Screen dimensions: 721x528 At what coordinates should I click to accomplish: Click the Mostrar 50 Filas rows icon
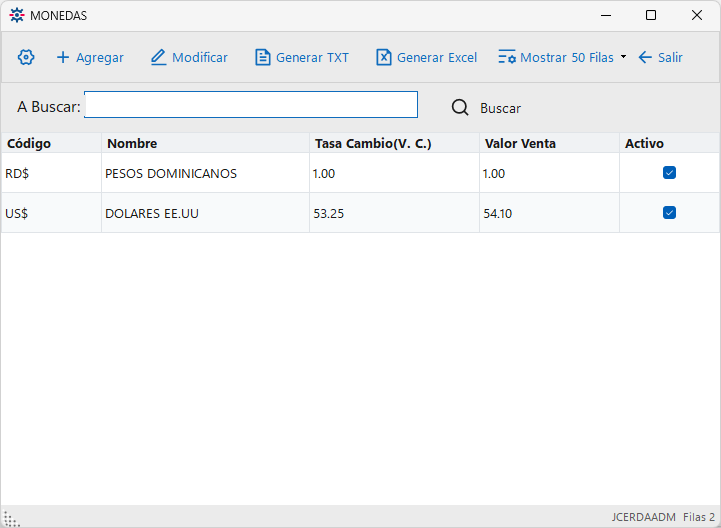(507, 57)
